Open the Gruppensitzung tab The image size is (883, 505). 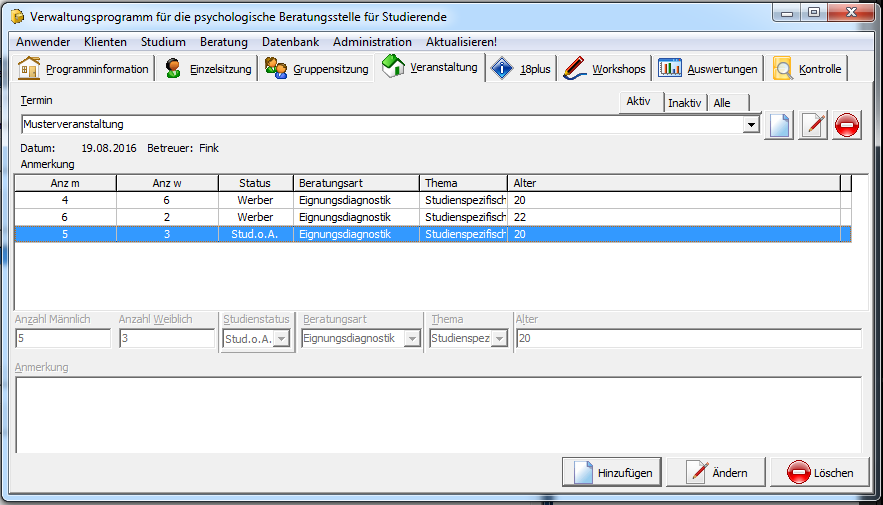317,69
